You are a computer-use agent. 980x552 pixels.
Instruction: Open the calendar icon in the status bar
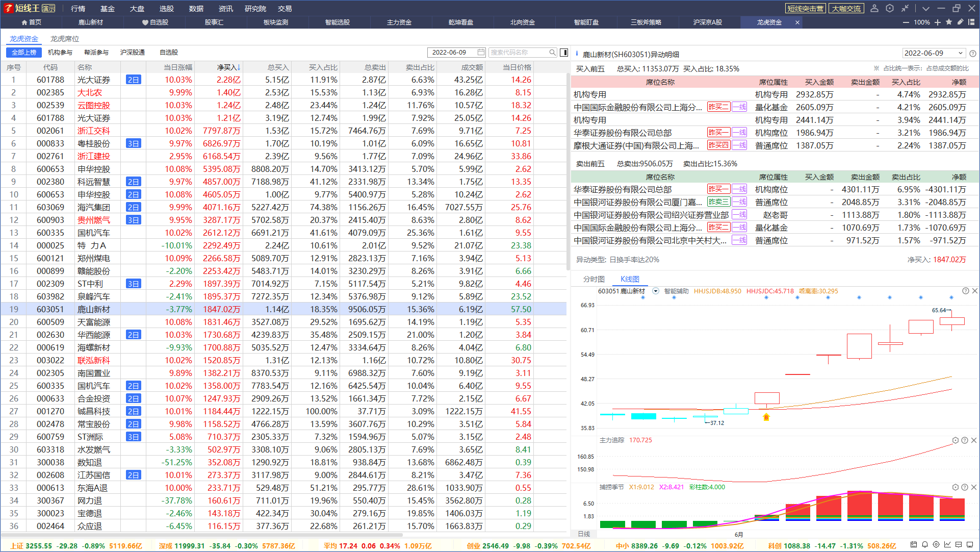[914, 545]
